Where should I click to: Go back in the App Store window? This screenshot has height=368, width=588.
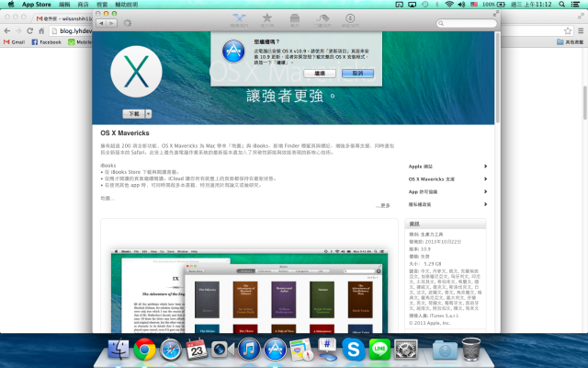(101, 23)
